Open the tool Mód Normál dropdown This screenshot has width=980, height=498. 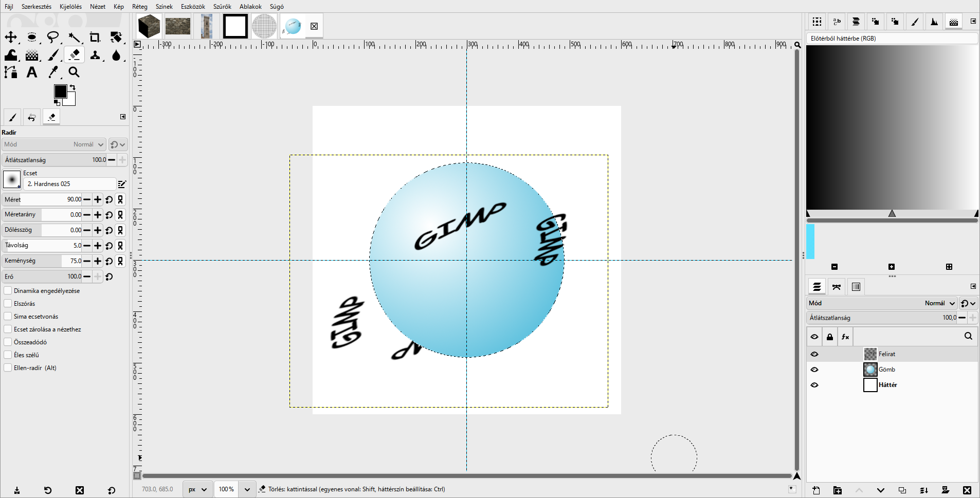(54, 144)
